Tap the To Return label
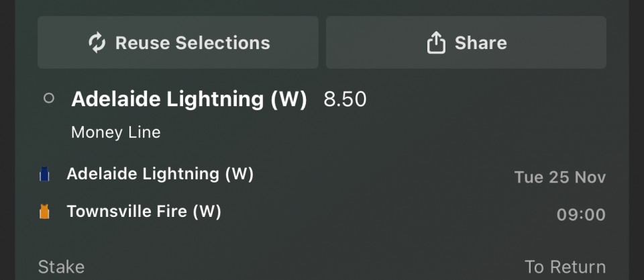 click(565, 267)
